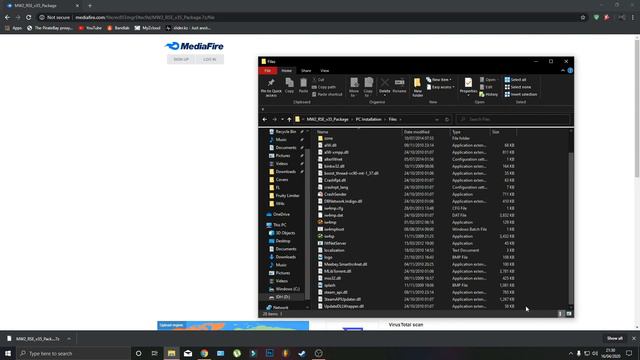Click the Copy icon in the Clipboard group
This screenshot has height=360, width=640.
(x=289, y=85)
